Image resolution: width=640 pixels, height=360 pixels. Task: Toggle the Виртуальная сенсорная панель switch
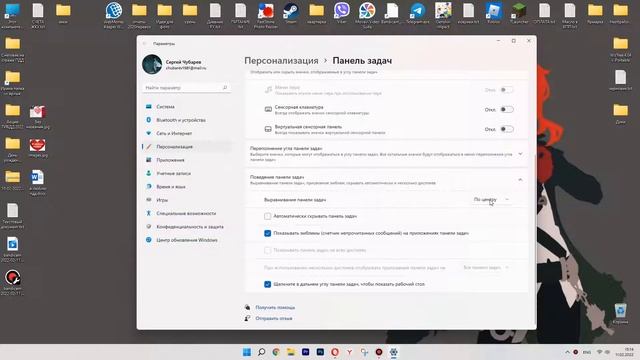pos(507,129)
